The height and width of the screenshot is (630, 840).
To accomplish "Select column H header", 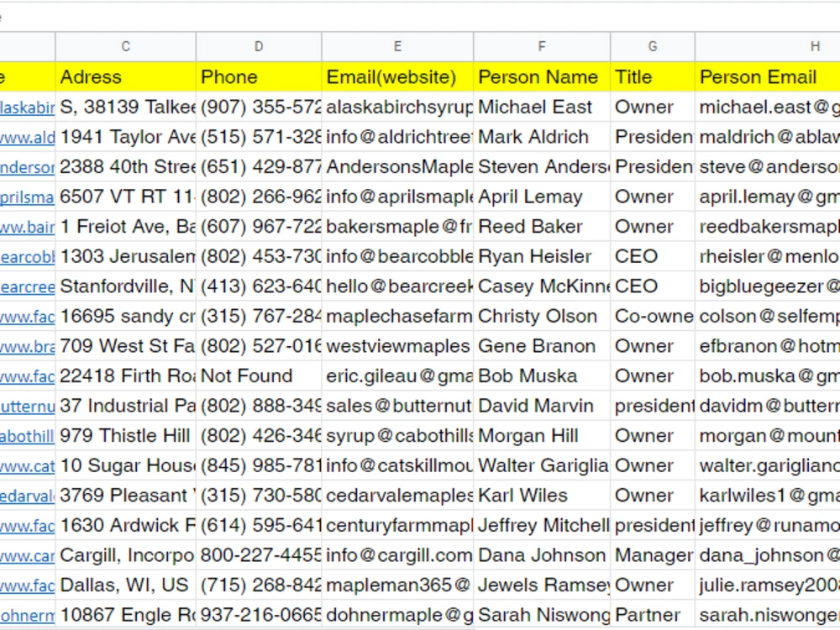I will coord(768,46).
